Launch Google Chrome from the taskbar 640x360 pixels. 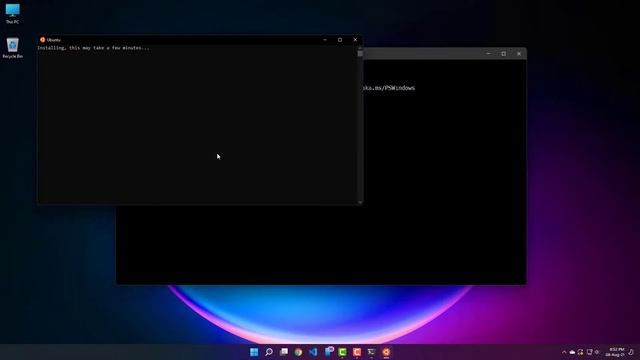tap(298, 352)
